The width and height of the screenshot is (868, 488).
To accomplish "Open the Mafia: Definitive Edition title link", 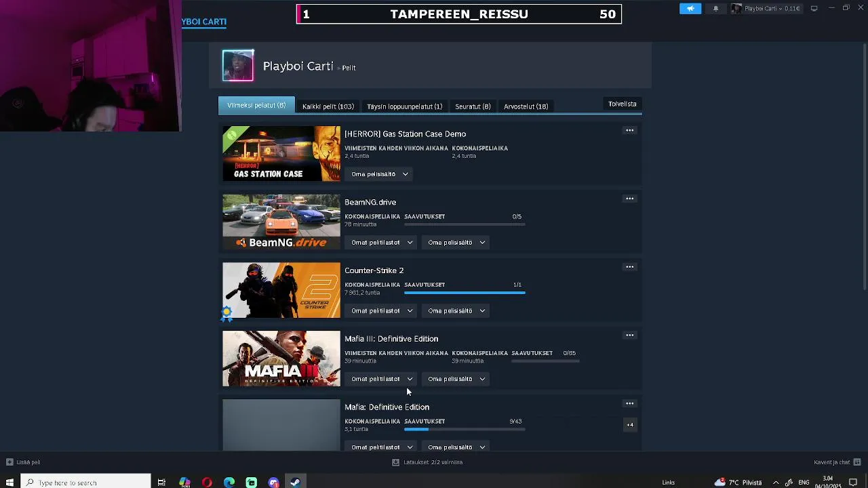I will (387, 407).
